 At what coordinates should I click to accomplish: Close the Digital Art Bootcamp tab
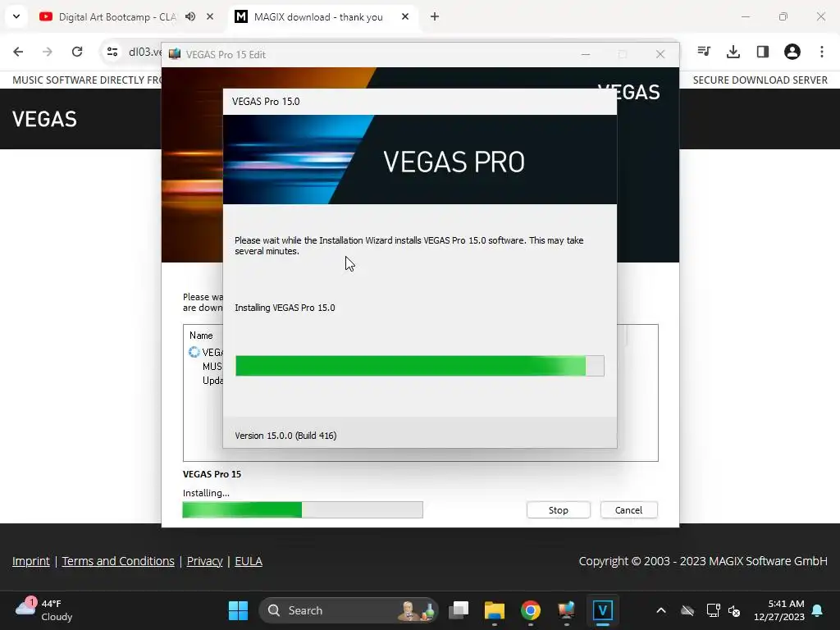[210, 16]
